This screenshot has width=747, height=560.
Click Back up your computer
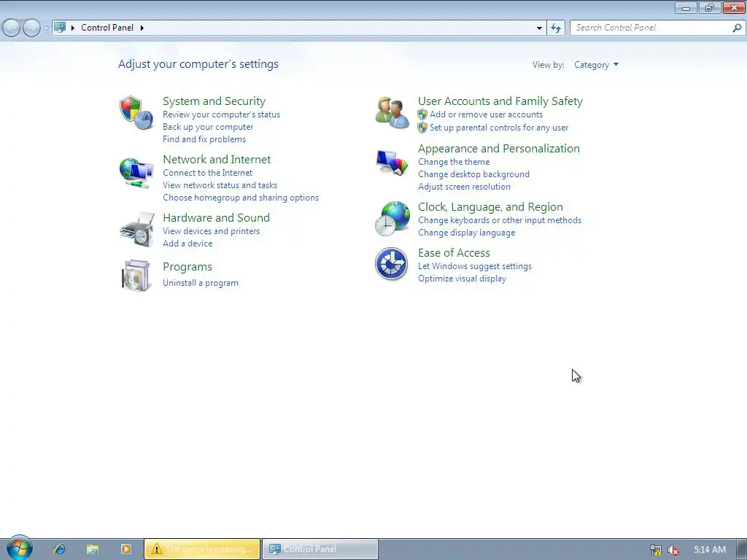pos(208,127)
